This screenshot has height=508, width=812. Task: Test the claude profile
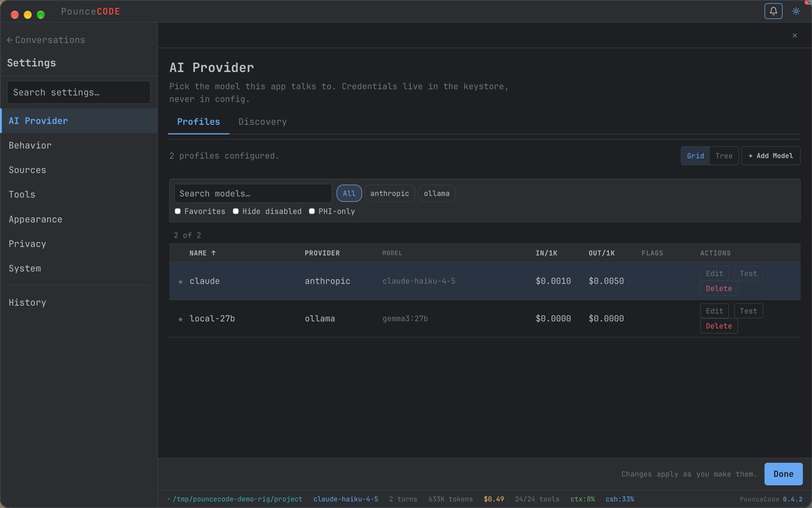pos(748,273)
